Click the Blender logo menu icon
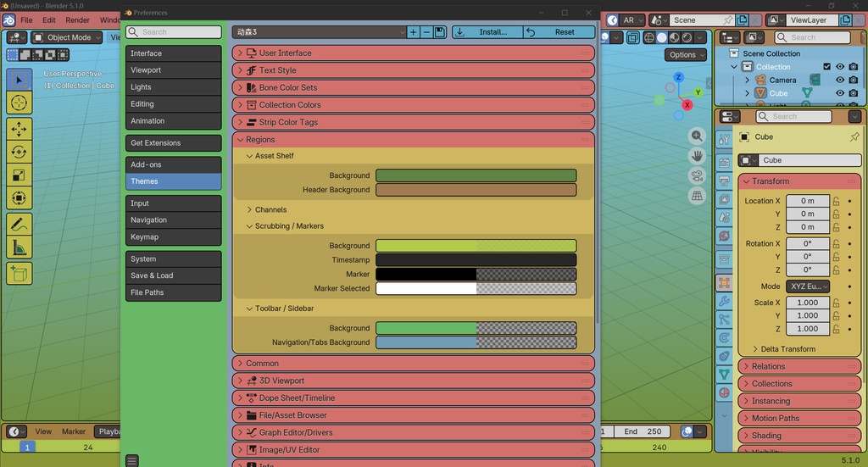 (x=8, y=20)
